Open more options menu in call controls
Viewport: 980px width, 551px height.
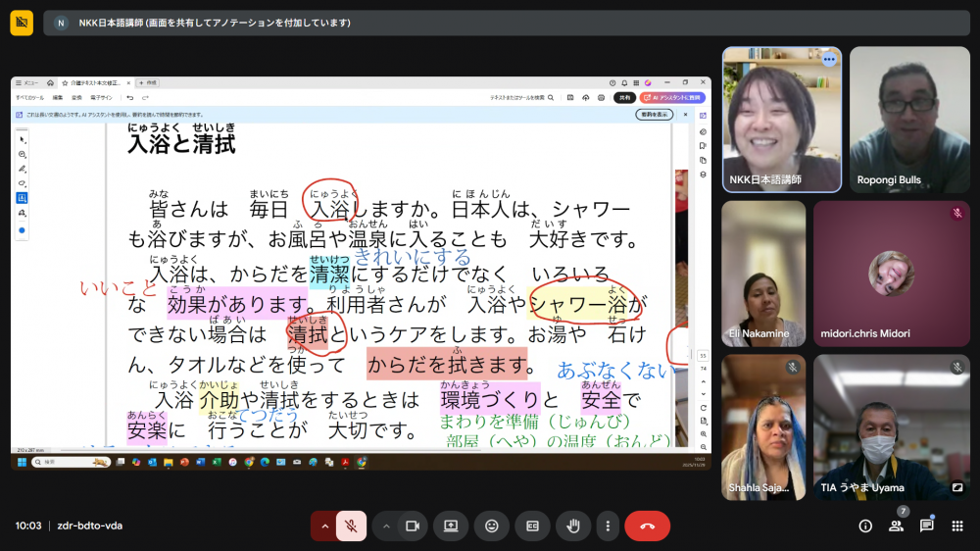coord(609,526)
